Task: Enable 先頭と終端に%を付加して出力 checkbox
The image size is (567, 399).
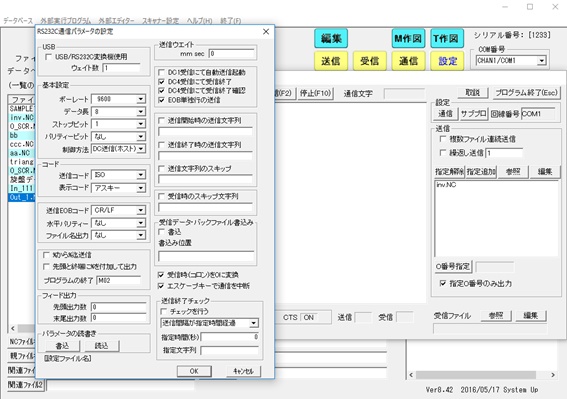Action: 46,267
